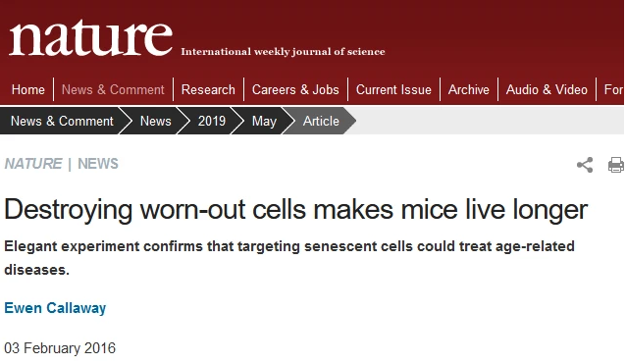View the Current Issue page
The width and height of the screenshot is (626, 364).
point(393,90)
